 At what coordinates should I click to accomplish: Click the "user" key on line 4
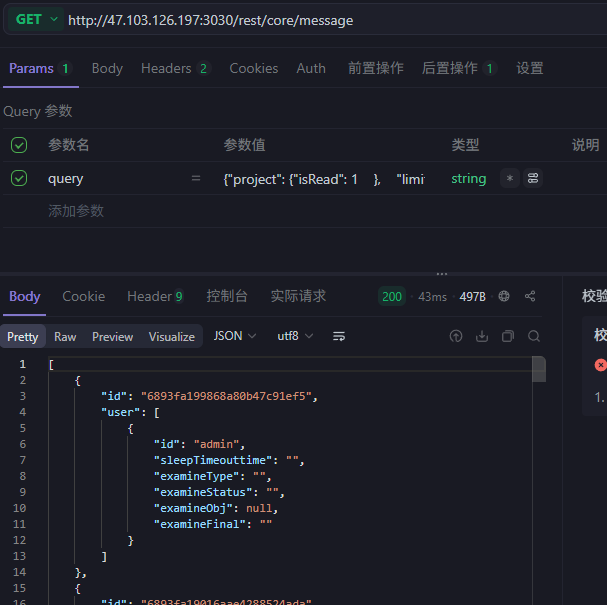pyautogui.click(x=120, y=412)
